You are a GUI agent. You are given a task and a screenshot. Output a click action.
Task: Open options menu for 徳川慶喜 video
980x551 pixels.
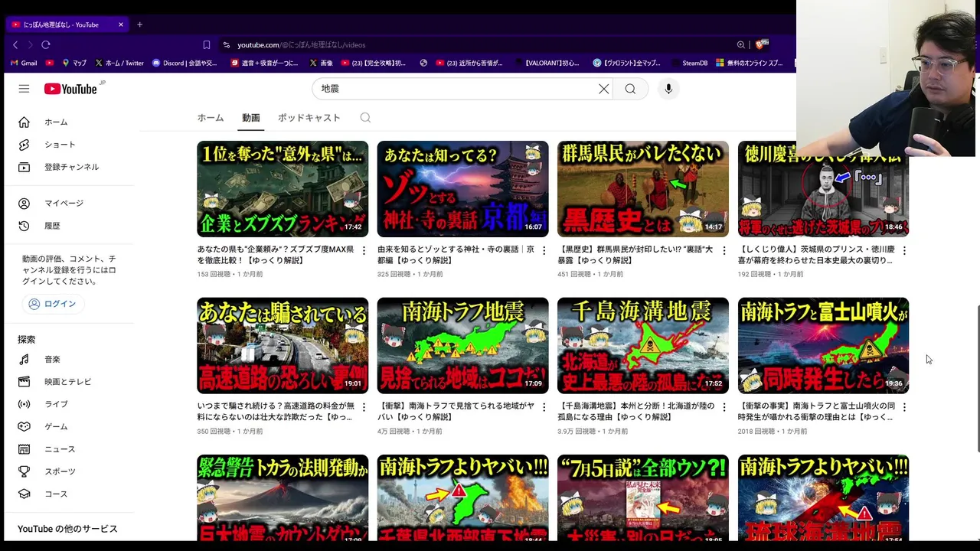(x=904, y=250)
